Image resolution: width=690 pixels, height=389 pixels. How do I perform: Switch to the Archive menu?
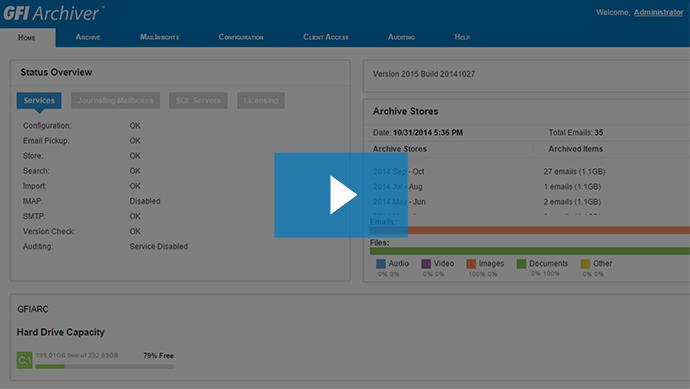point(88,37)
